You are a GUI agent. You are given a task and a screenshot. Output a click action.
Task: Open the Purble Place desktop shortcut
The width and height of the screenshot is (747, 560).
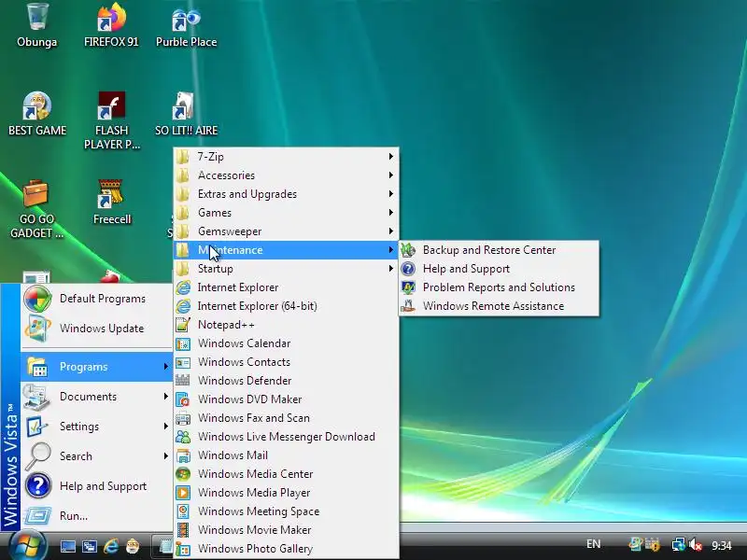coord(186,26)
